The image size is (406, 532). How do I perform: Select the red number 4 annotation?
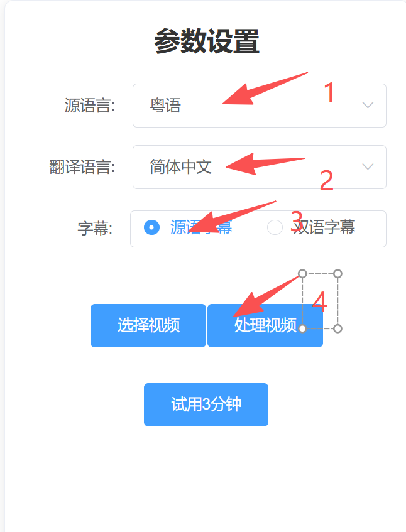click(320, 301)
